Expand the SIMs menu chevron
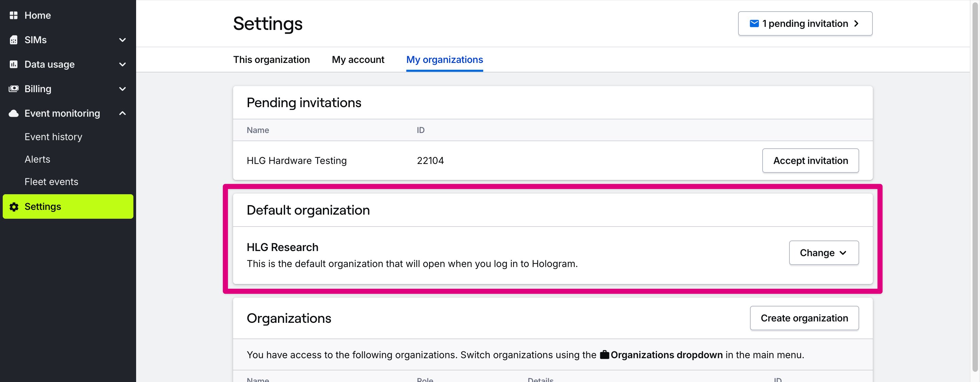Screen dimensions: 980x382 (122, 40)
